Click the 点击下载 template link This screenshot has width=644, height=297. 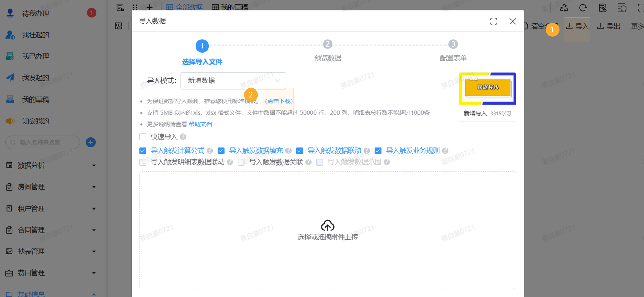[279, 101]
